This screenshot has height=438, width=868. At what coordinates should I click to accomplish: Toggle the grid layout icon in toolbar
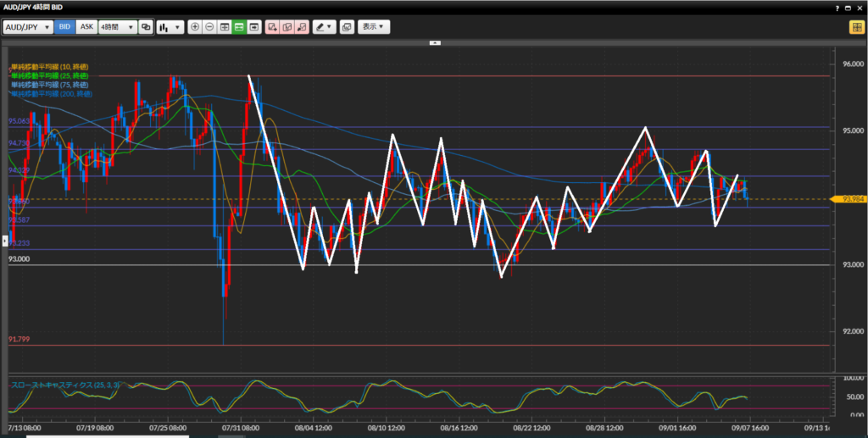[225, 27]
